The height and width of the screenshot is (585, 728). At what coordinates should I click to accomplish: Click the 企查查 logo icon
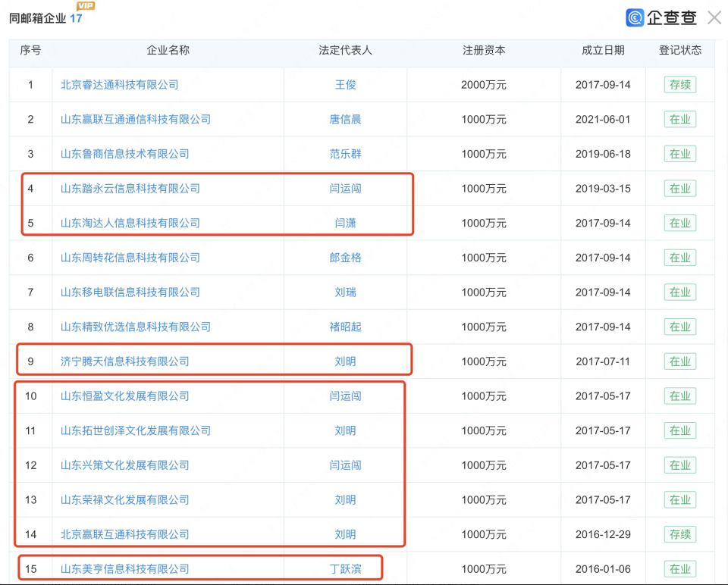click(635, 17)
